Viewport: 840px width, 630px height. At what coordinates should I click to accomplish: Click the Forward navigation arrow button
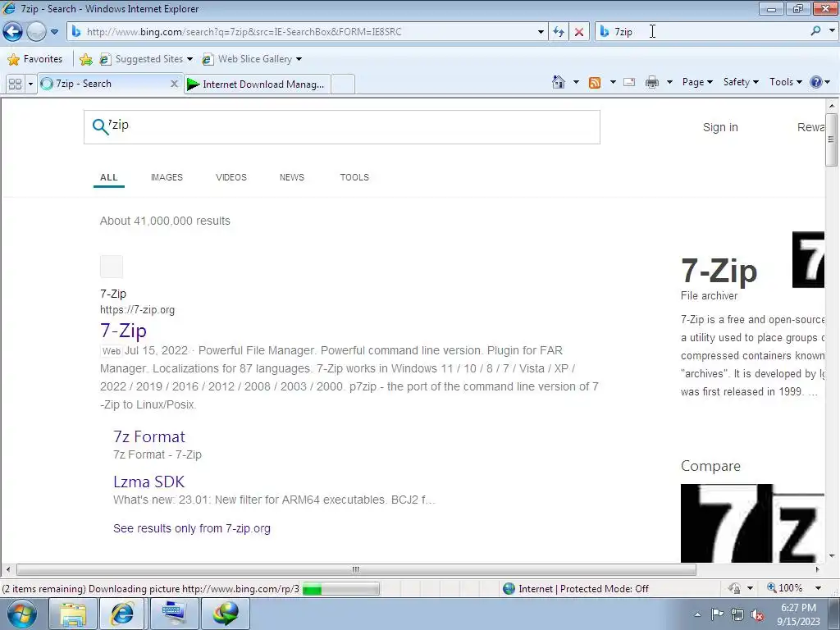(x=36, y=32)
